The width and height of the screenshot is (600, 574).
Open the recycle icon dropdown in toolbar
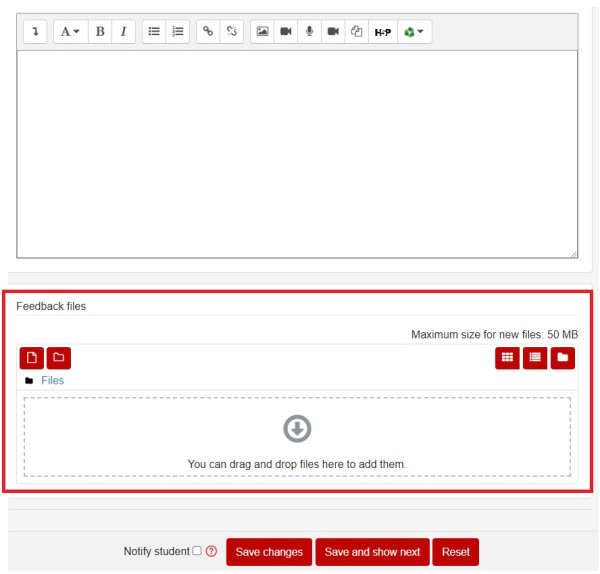[413, 32]
